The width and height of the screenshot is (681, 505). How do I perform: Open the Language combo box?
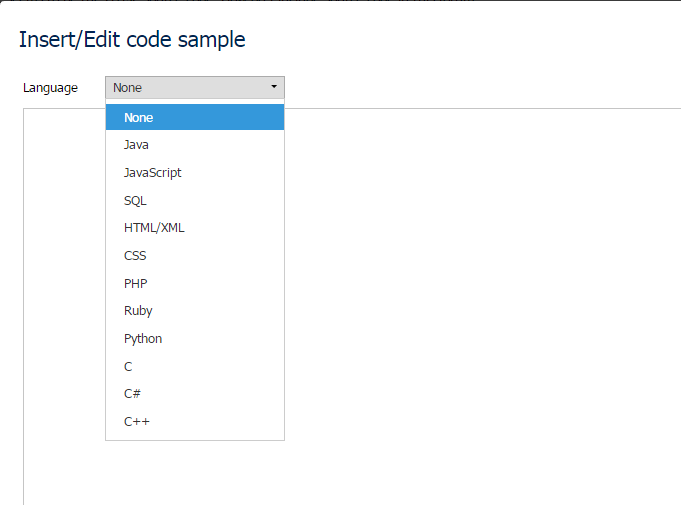[x=195, y=88]
